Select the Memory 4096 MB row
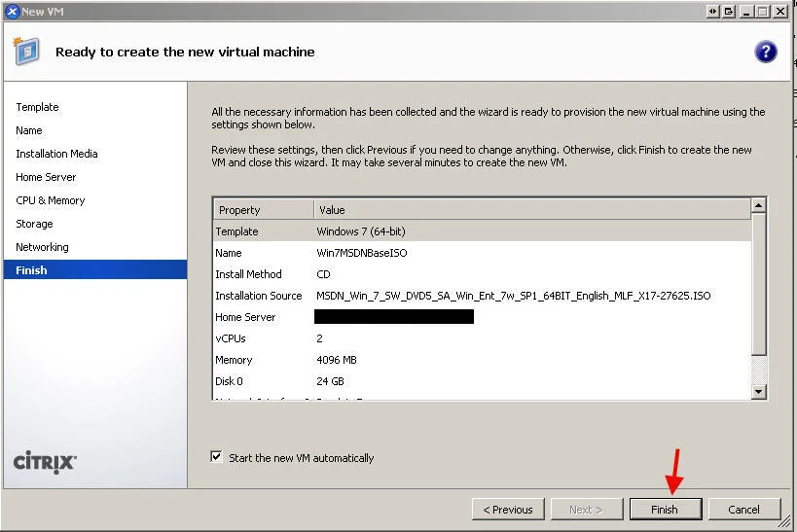Viewport: 797px width, 532px height. click(x=482, y=359)
